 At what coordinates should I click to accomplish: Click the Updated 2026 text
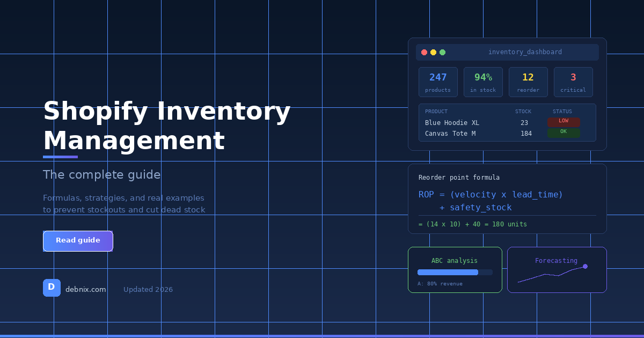click(x=148, y=290)
